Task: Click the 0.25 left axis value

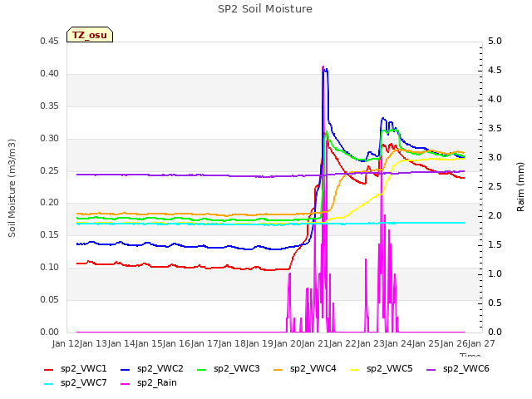Action: (49, 170)
